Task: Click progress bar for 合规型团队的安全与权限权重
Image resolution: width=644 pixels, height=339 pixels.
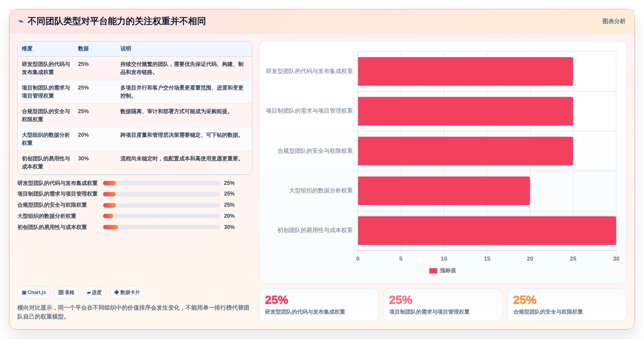Action: click(x=161, y=205)
